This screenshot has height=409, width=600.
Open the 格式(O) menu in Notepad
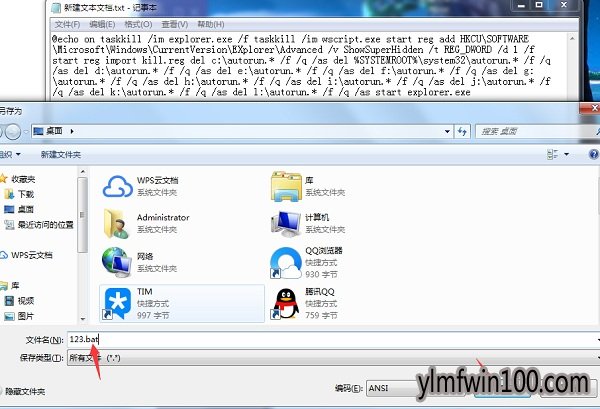point(138,24)
